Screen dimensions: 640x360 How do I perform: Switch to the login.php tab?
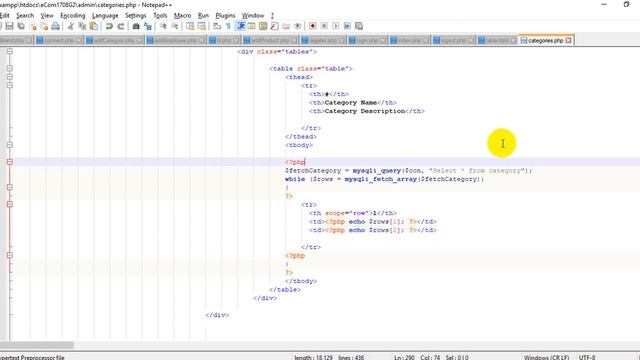pyautogui.click(x=367, y=40)
